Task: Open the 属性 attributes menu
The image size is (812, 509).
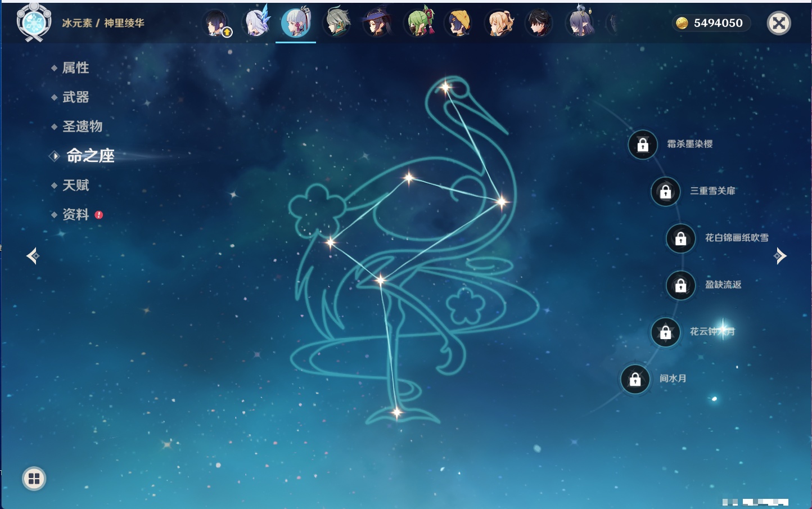Action: click(x=75, y=68)
